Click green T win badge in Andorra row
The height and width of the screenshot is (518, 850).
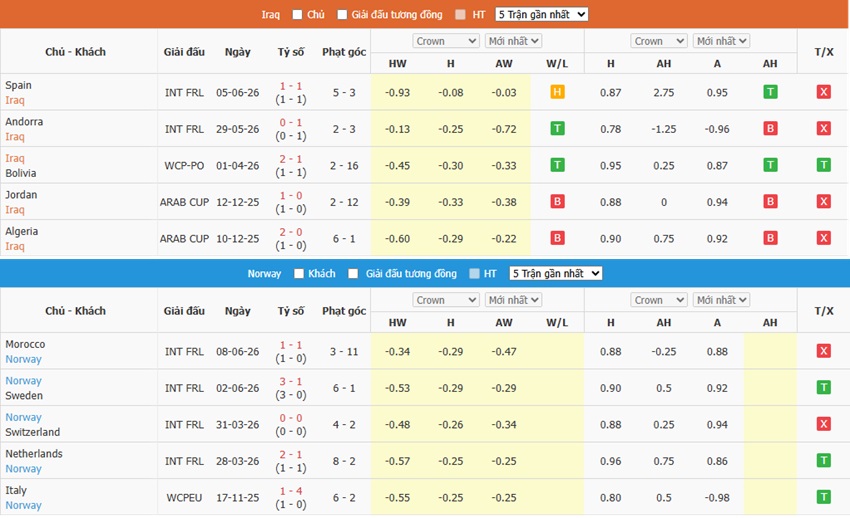click(x=557, y=128)
